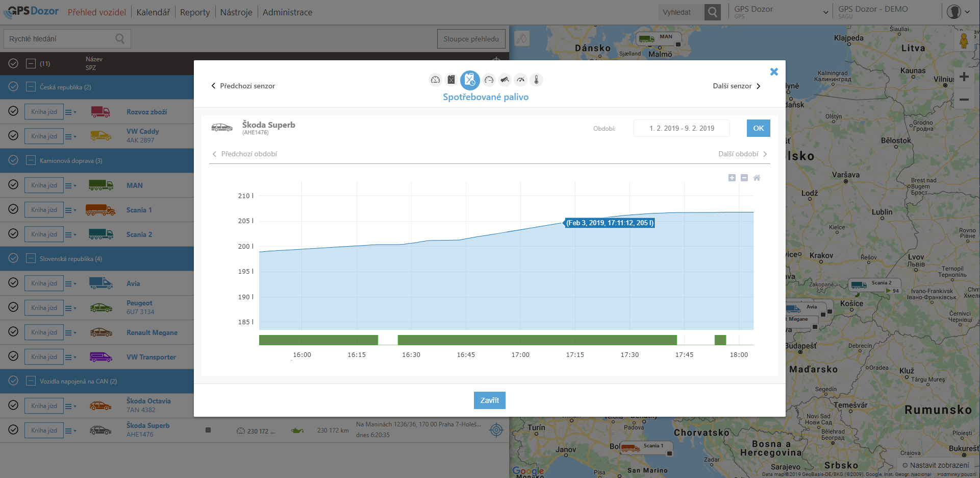Screen dimensions: 980x478
Task: Collapse the Kamionová doprava group
Action: [x=31, y=160]
